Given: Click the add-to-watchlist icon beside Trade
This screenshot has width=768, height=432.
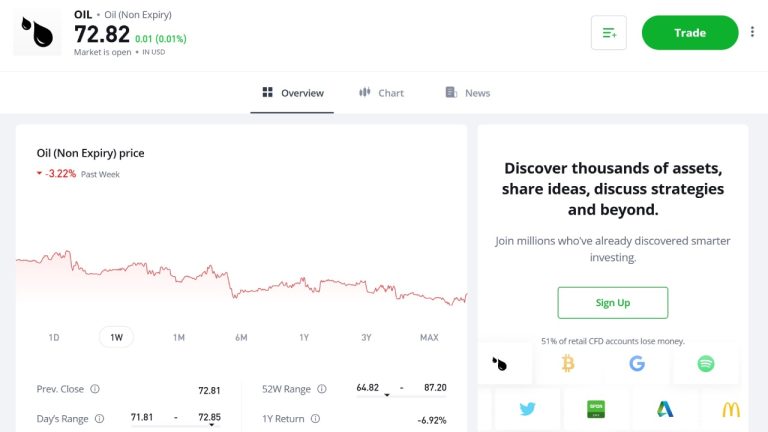Looking at the screenshot, I should point(609,33).
